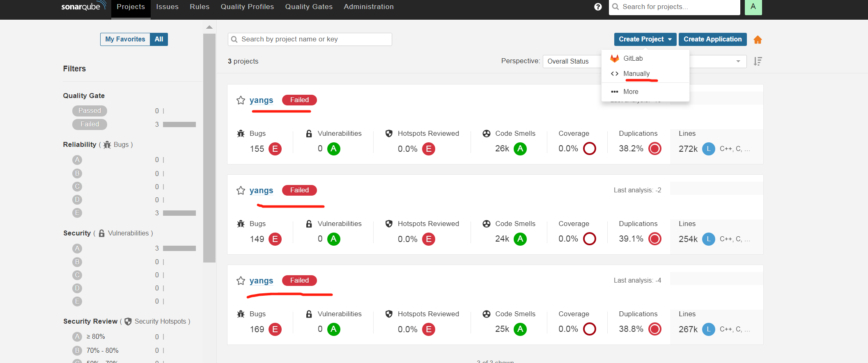This screenshot has height=363, width=868.
Task: Open the Create Project dropdown
Action: pyautogui.click(x=645, y=39)
